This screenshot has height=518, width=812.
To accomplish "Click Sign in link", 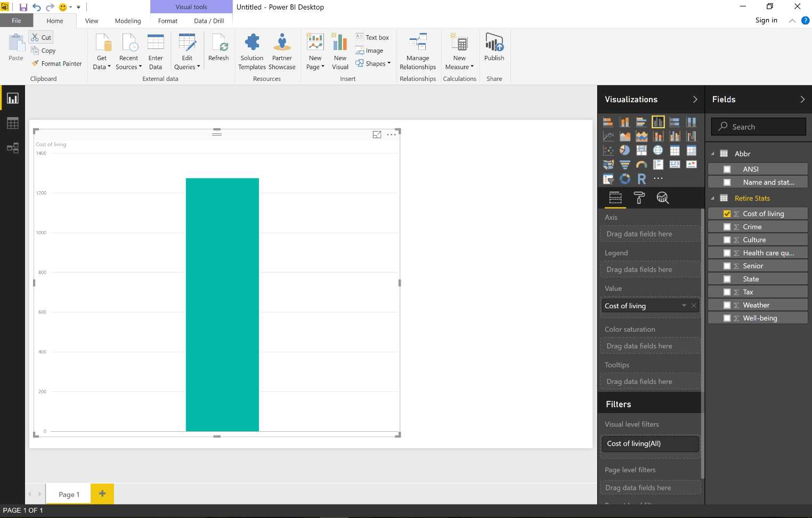I will coord(766,20).
